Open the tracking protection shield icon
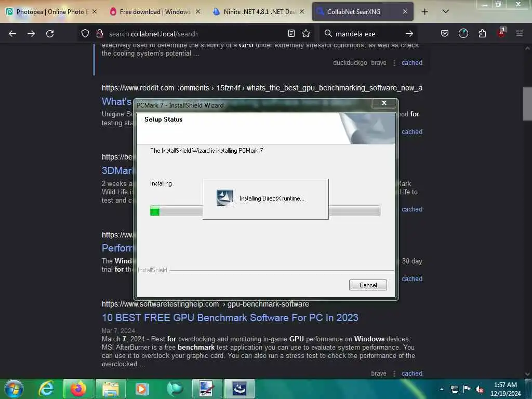This screenshot has height=399, width=532. point(85,33)
